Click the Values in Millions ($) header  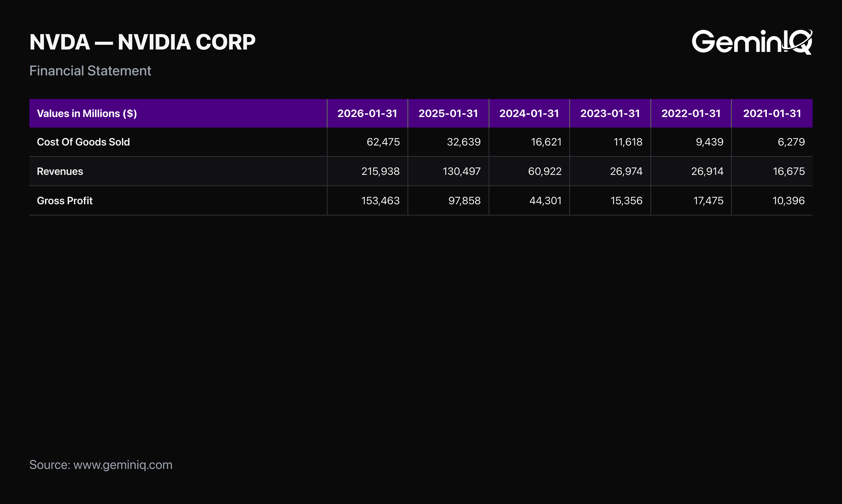[x=87, y=113]
